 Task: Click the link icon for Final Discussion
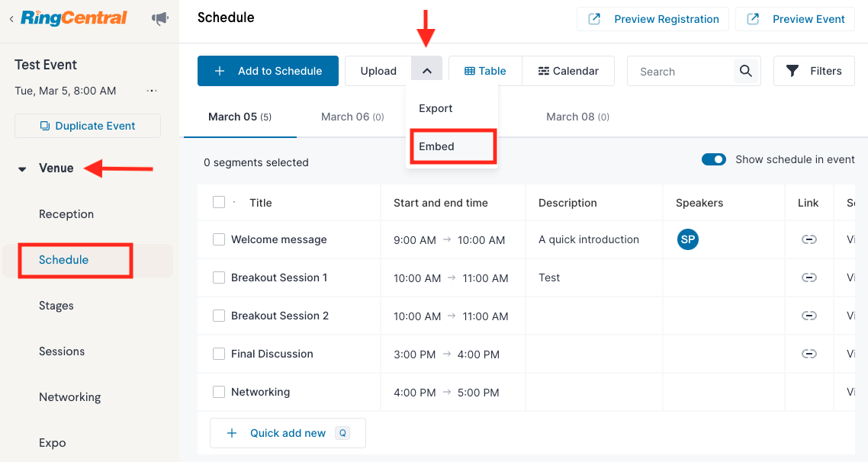tap(809, 354)
